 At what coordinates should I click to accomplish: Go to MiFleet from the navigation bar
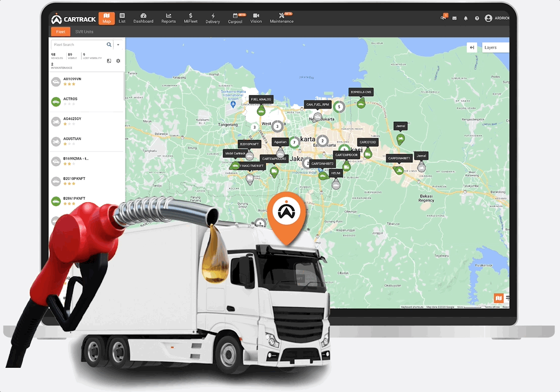tap(191, 18)
